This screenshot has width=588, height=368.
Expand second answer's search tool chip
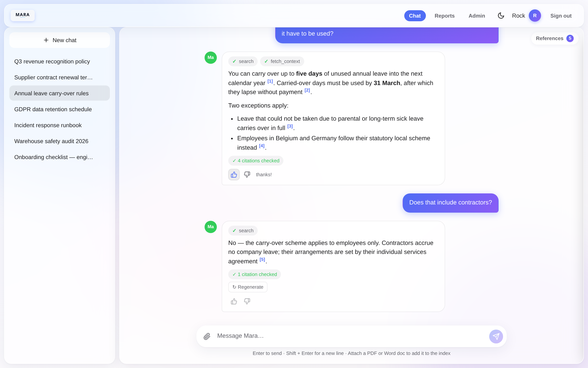pos(243,230)
